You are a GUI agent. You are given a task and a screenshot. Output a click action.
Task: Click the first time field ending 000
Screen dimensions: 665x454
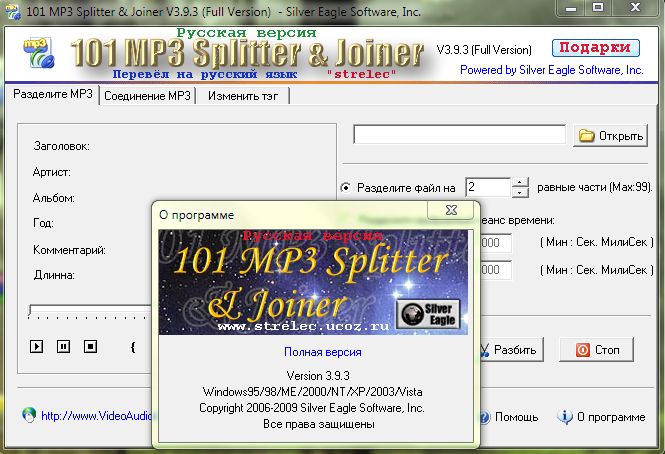click(x=496, y=243)
